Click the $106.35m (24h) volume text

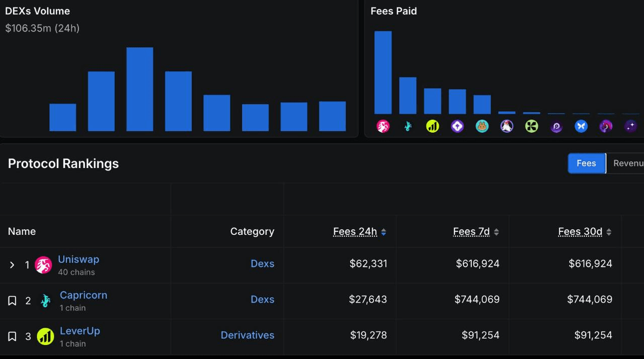(x=42, y=28)
